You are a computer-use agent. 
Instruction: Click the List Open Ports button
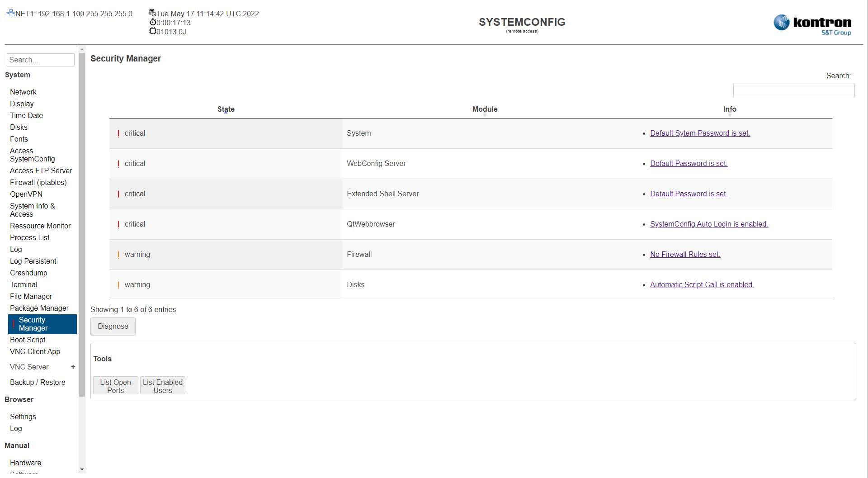point(115,386)
